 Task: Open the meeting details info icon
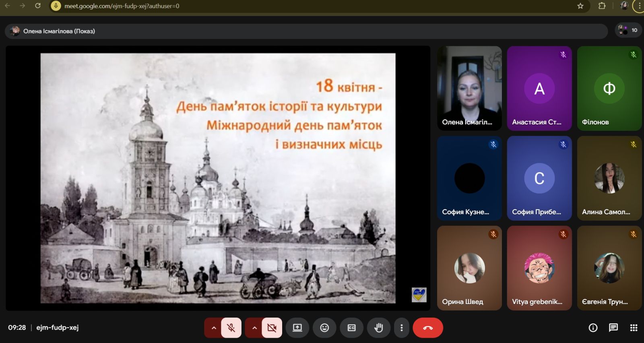tap(593, 328)
